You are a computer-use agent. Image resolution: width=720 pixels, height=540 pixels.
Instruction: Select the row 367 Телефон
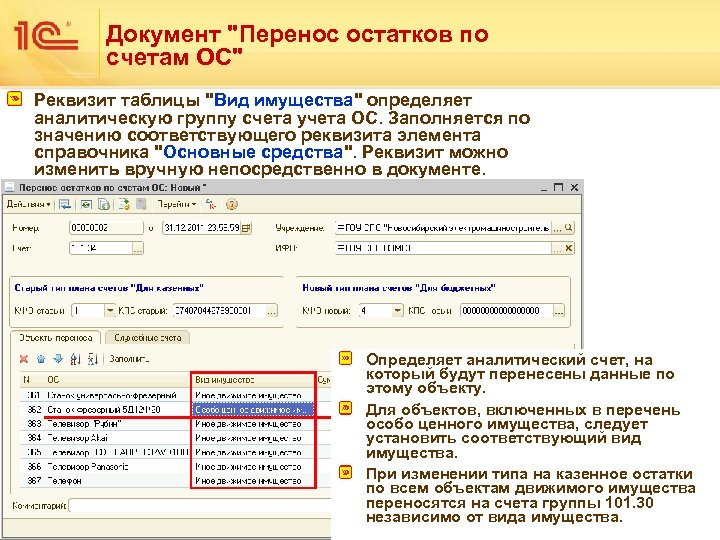tap(175, 481)
